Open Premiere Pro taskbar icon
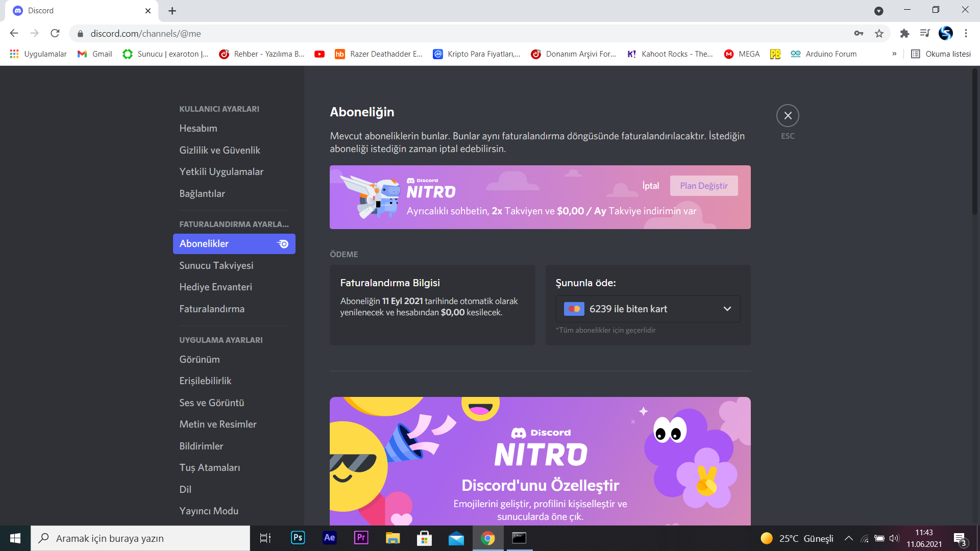 [x=361, y=538]
